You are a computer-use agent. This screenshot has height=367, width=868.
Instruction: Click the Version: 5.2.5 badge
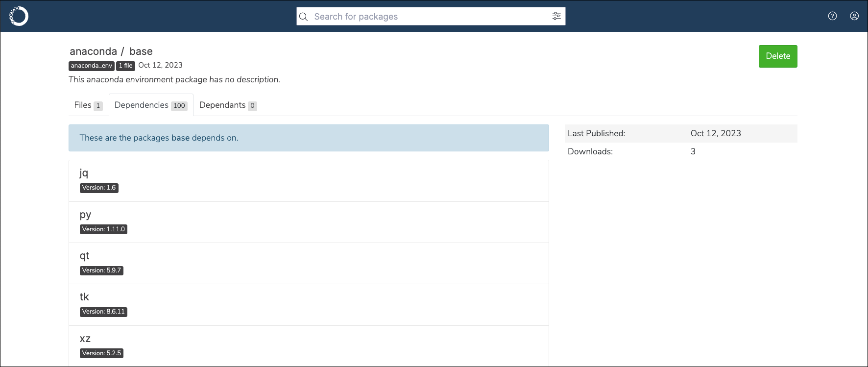tap(101, 353)
